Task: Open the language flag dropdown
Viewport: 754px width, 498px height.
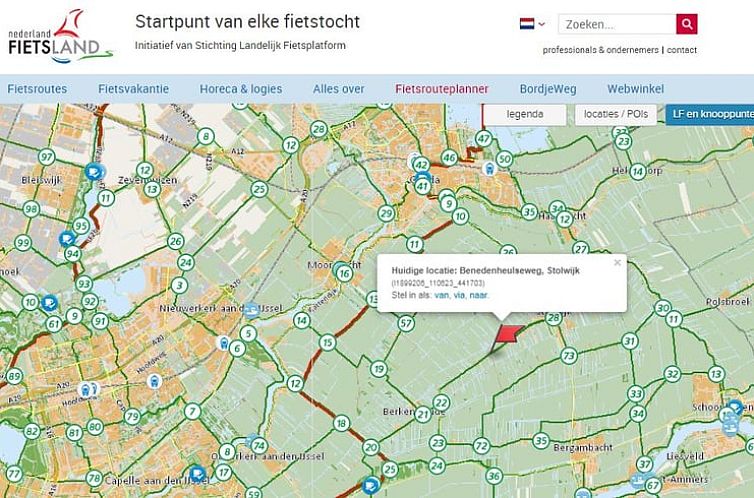Action: coord(532,24)
